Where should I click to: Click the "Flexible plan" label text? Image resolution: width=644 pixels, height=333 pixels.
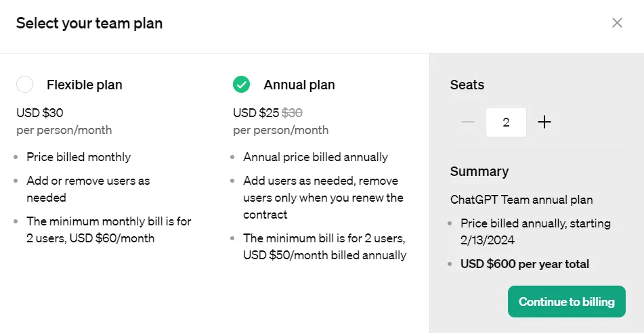85,85
